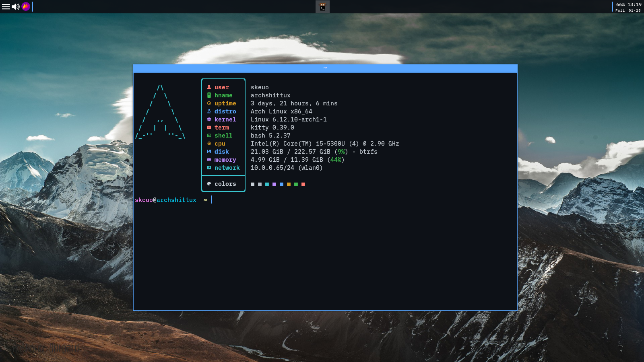The width and height of the screenshot is (644, 362).
Task: Click 'Linux 6.12.10-arch1-1' text
Action: (x=289, y=119)
